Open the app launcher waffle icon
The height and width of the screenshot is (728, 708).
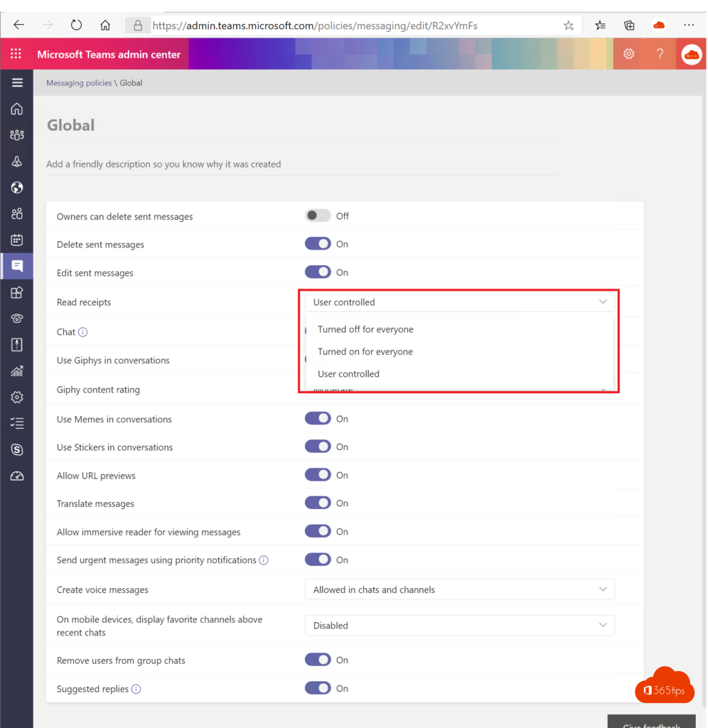tap(16, 54)
